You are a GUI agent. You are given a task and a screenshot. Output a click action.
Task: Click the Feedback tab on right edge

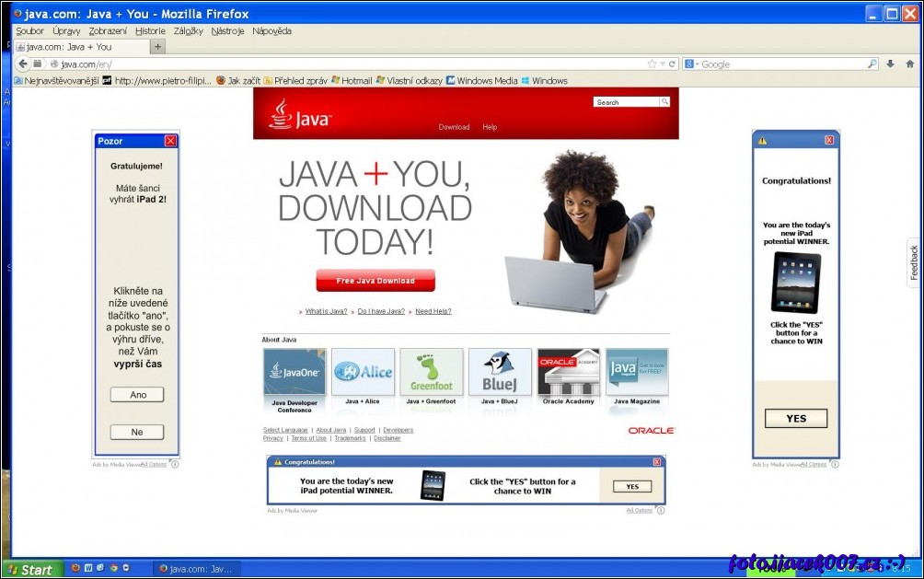[x=914, y=263]
